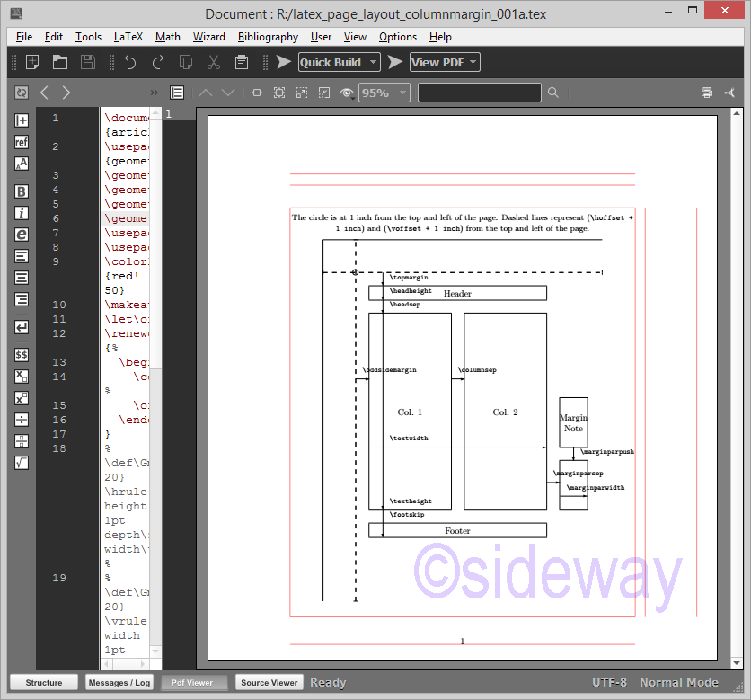The width and height of the screenshot is (751, 700).
Task: Click the PDF search text field
Action: point(479,92)
